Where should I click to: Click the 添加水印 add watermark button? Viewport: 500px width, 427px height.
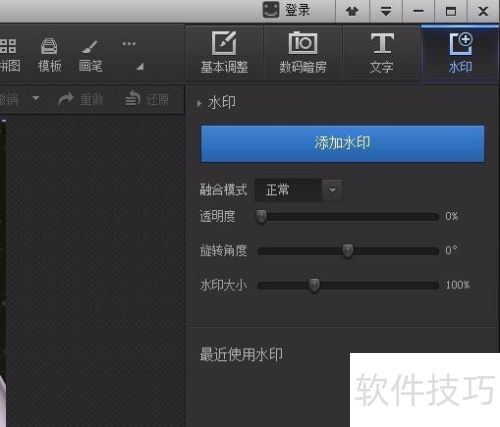click(x=342, y=144)
